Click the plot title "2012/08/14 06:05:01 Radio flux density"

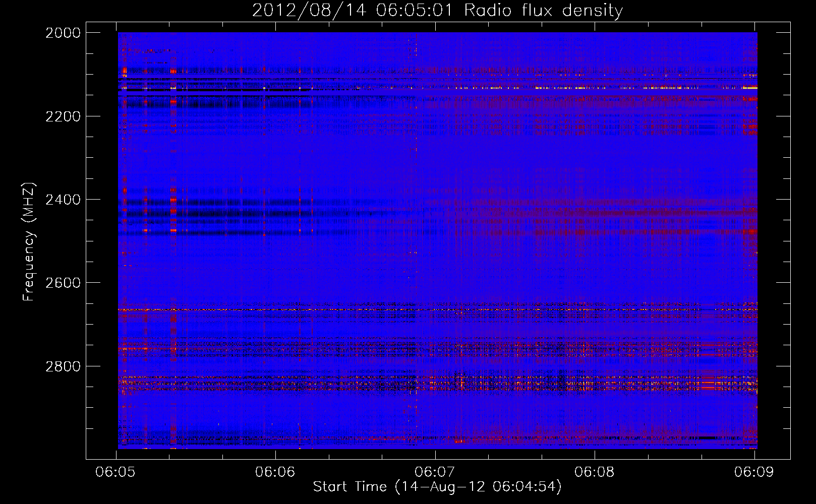point(437,11)
